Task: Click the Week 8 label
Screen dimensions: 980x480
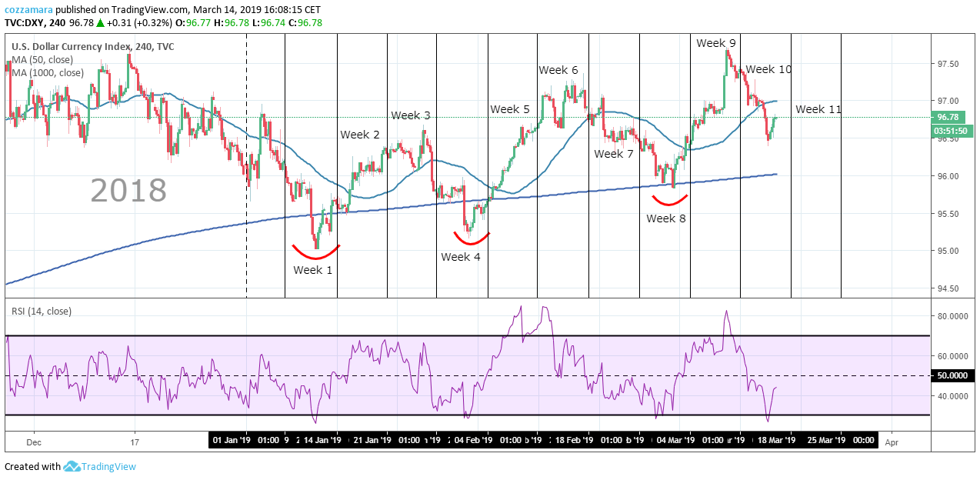Action: (666, 218)
